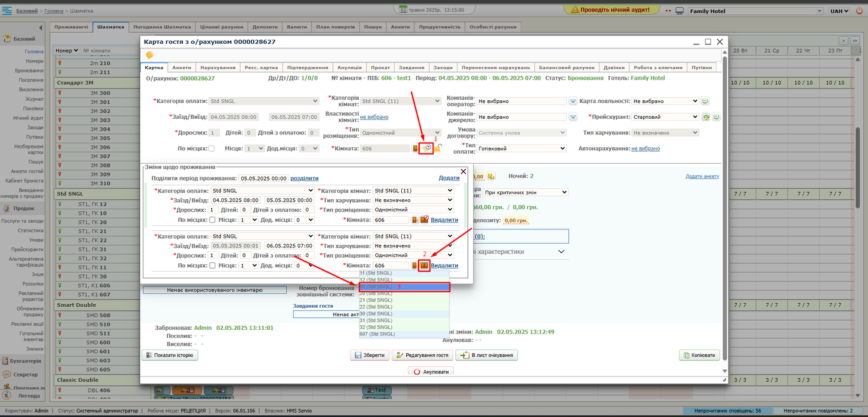Open the Балансовий рахунок tab
The height and width of the screenshot is (417, 868).
(x=566, y=67)
